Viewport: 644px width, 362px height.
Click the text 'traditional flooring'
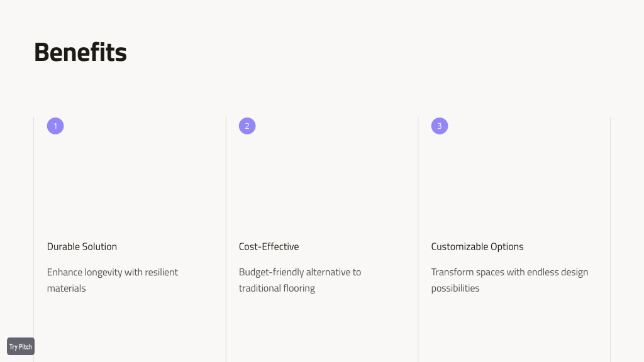click(x=277, y=288)
